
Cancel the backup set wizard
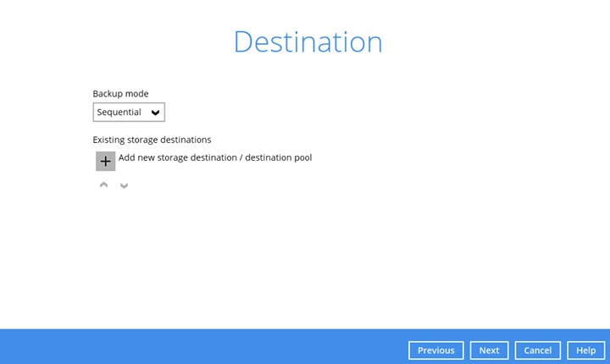(x=537, y=350)
